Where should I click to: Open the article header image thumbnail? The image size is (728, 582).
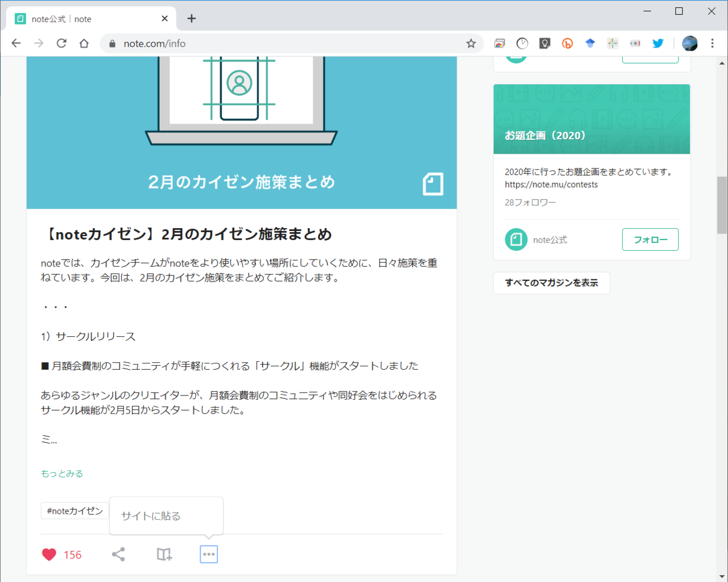(242, 133)
